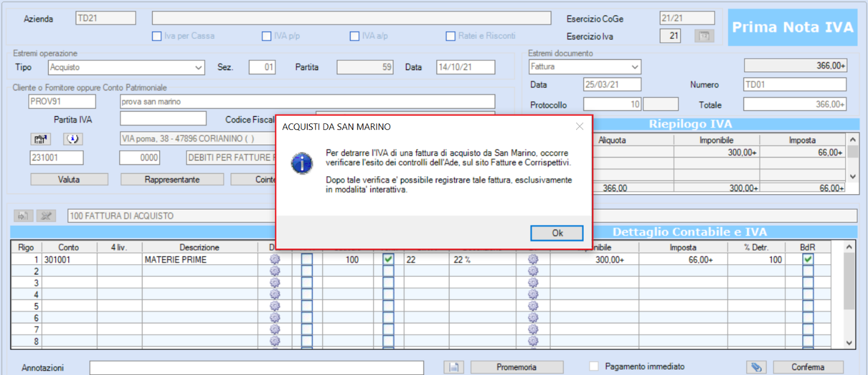Click the operation Data field 14/10/21
Screen dimensions: 868x375
[x=466, y=68]
